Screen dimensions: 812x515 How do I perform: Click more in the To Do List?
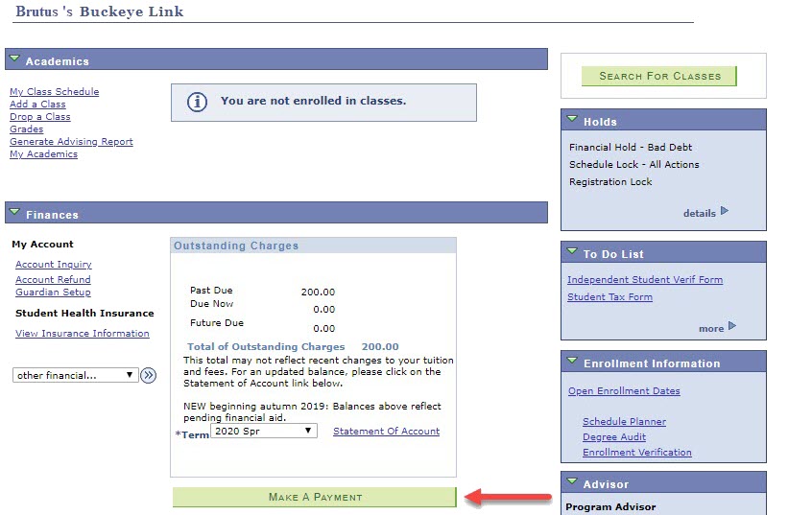(711, 329)
